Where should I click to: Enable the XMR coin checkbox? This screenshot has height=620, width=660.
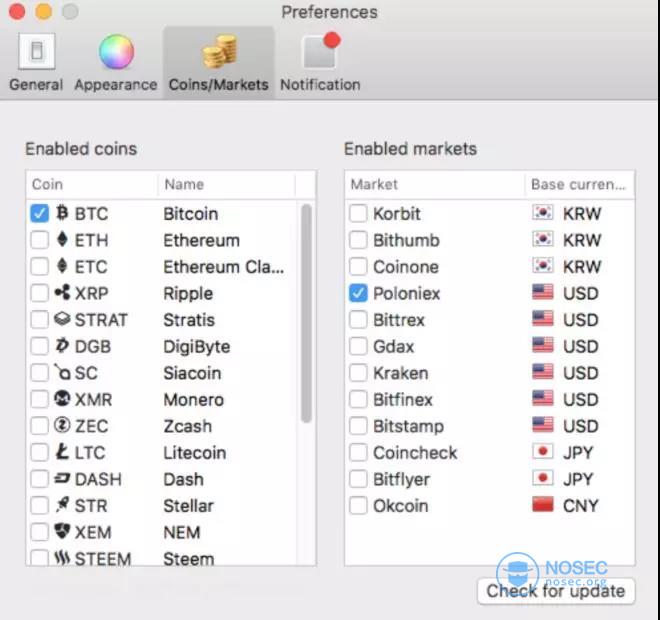click(40, 399)
